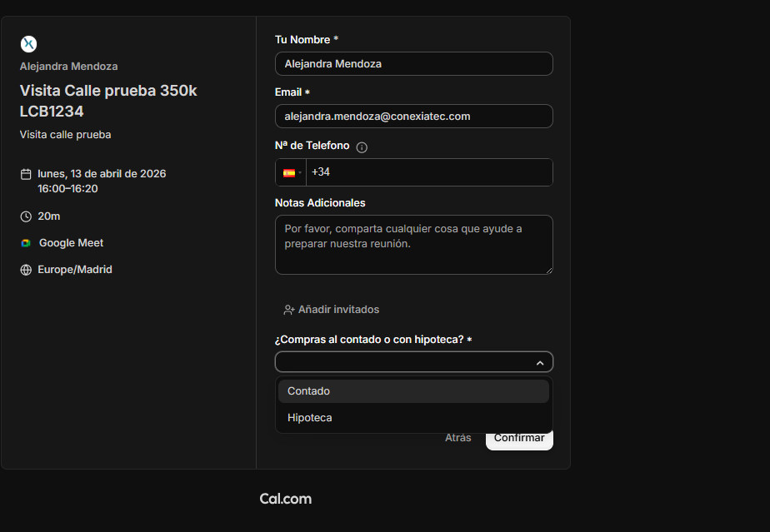Click the add guests person icon
770x532 pixels.
click(289, 310)
